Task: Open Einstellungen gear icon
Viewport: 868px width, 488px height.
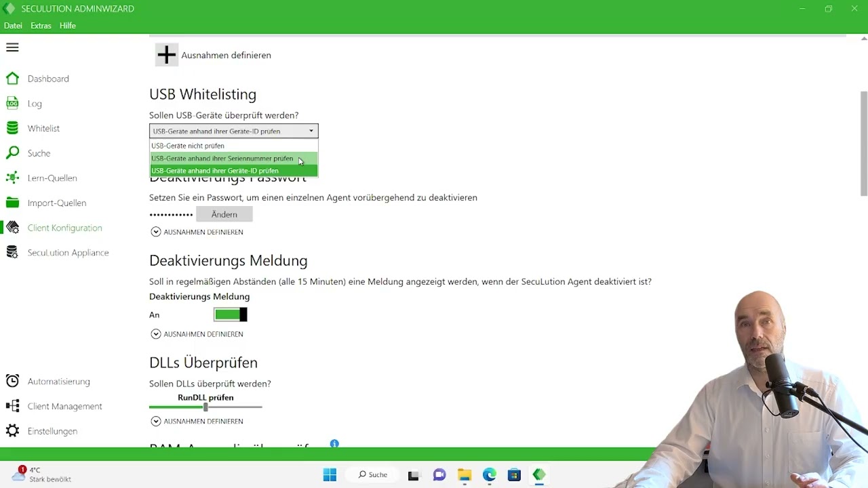Action: [12, 431]
